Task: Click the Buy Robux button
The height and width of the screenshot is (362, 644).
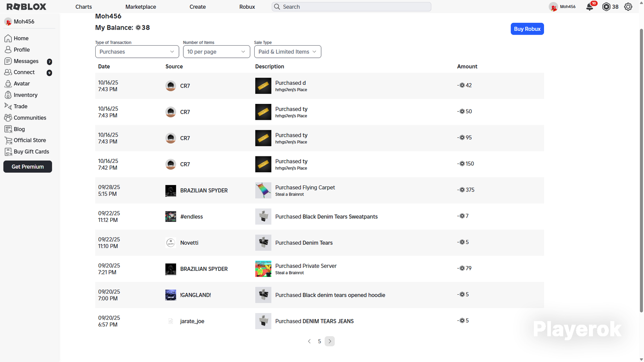Action: (527, 29)
